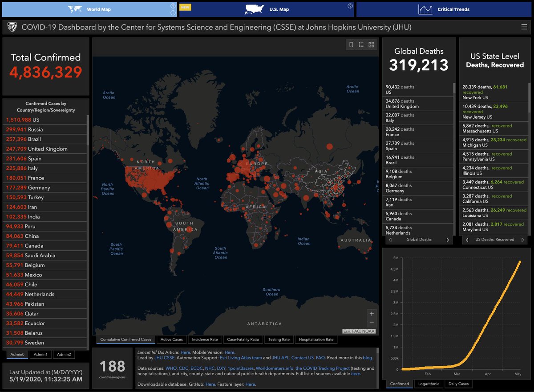The height and width of the screenshot is (392, 534).
Task: Open the Basemap gallery grid icon
Action: click(372, 44)
